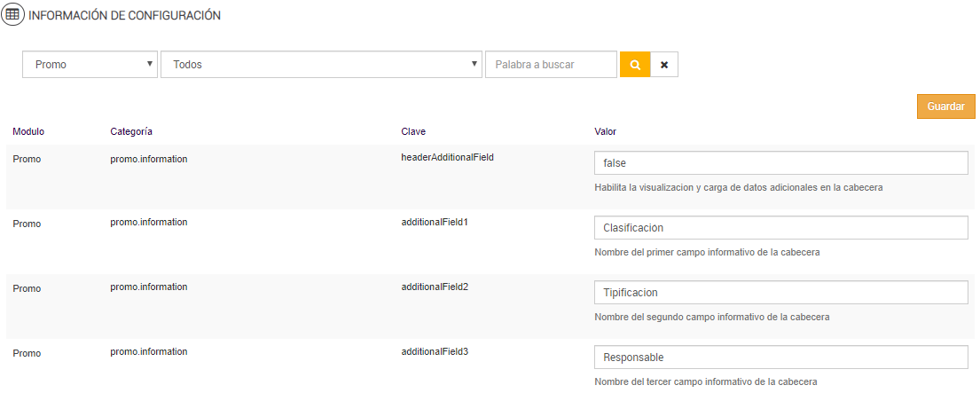The height and width of the screenshot is (393, 980).
Task: Clear the search with the X icon
Action: (664, 65)
